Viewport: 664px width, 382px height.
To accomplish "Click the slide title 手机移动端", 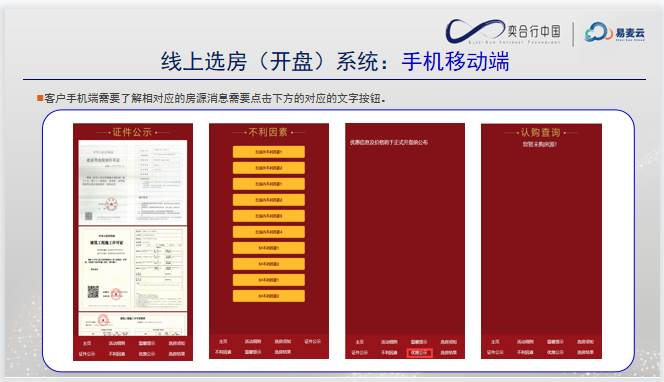I will pyautogui.click(x=455, y=62).
